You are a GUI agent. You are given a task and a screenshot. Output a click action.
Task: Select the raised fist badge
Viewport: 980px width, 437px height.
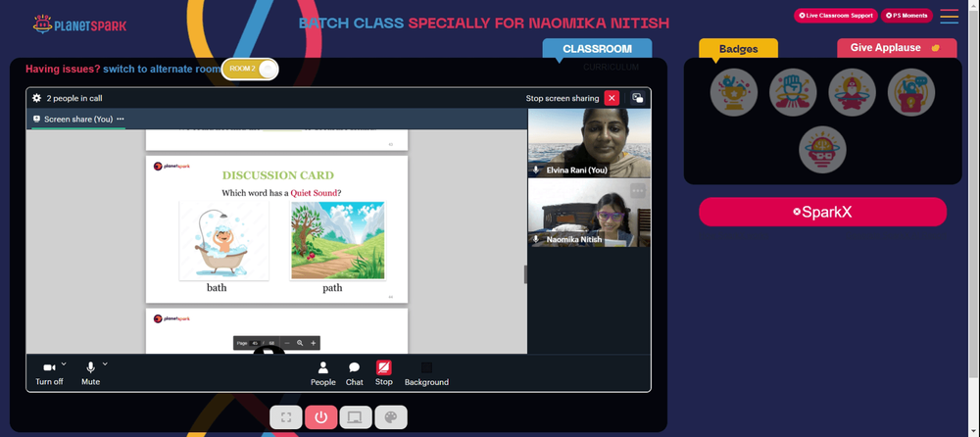tap(793, 92)
